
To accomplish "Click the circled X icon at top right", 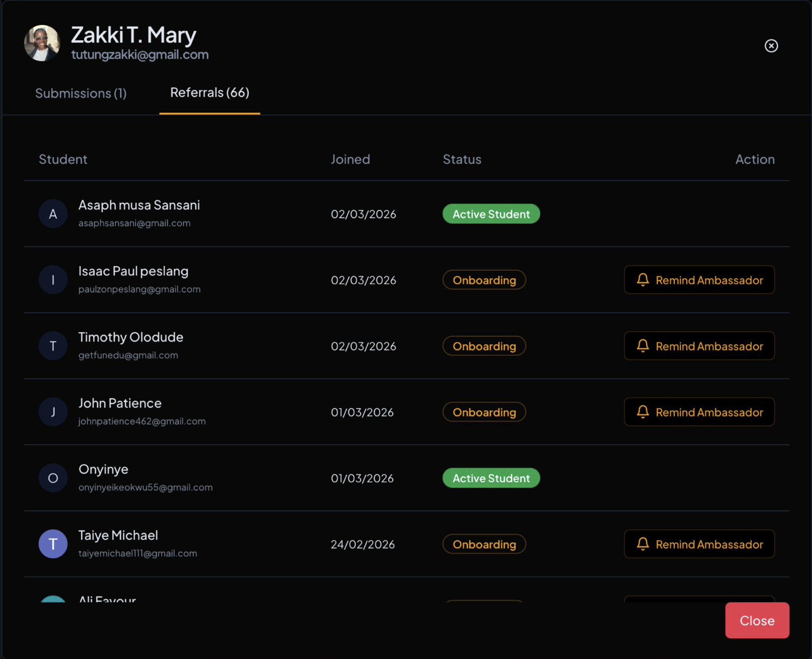I will coord(771,46).
